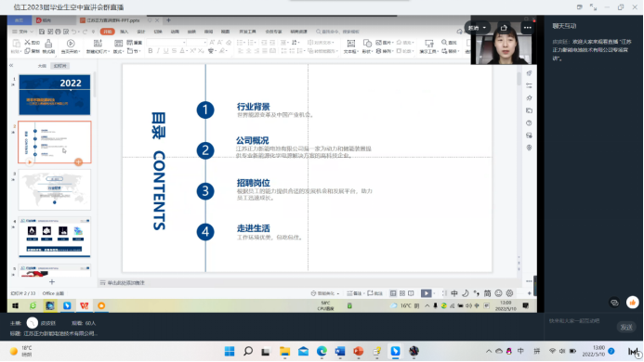
Task: Click the 发送 send button in chat
Action: (626, 327)
